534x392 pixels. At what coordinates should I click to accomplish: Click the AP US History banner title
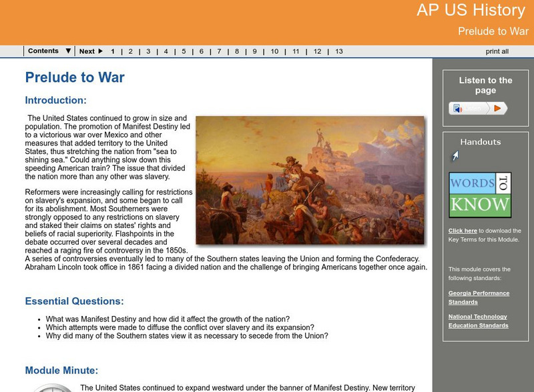471,10
